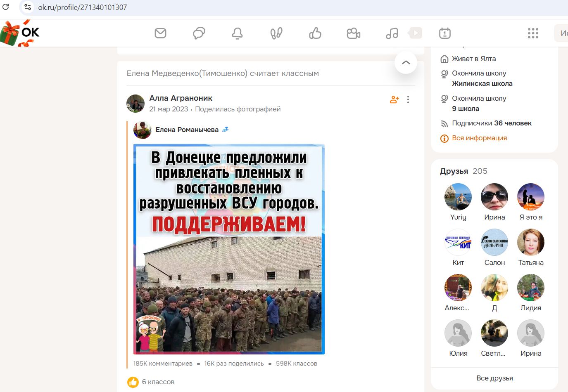Click the browser address bar URL
The height and width of the screenshot is (392, 568).
tap(82, 7)
